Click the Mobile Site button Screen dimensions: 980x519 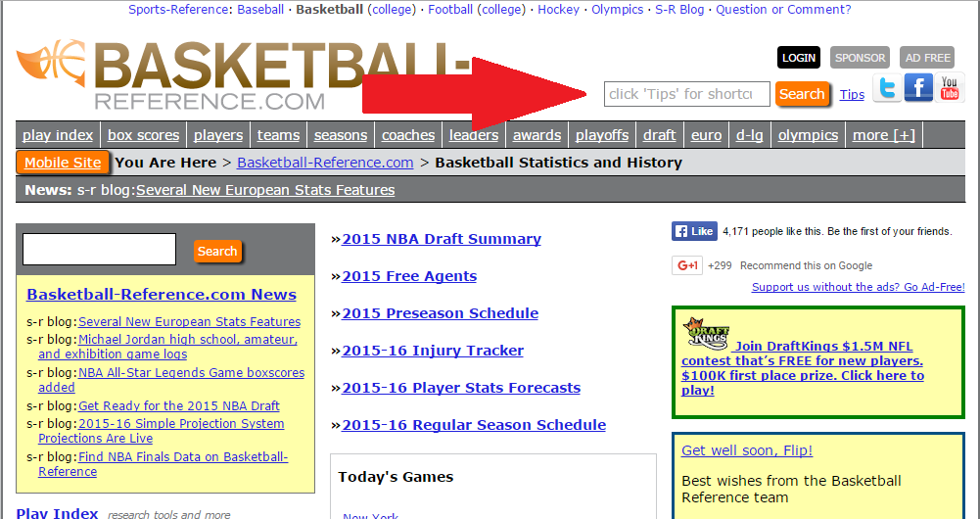(x=63, y=163)
